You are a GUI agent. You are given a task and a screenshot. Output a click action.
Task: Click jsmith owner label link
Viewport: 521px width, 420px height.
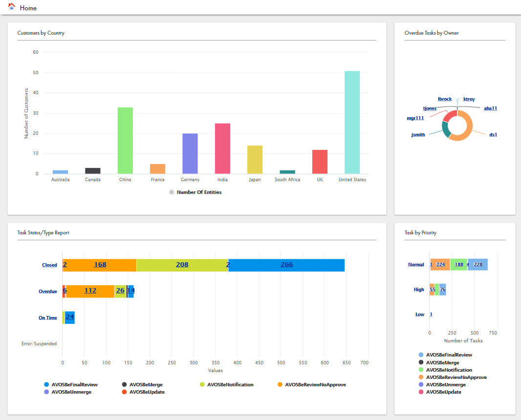pyautogui.click(x=418, y=135)
